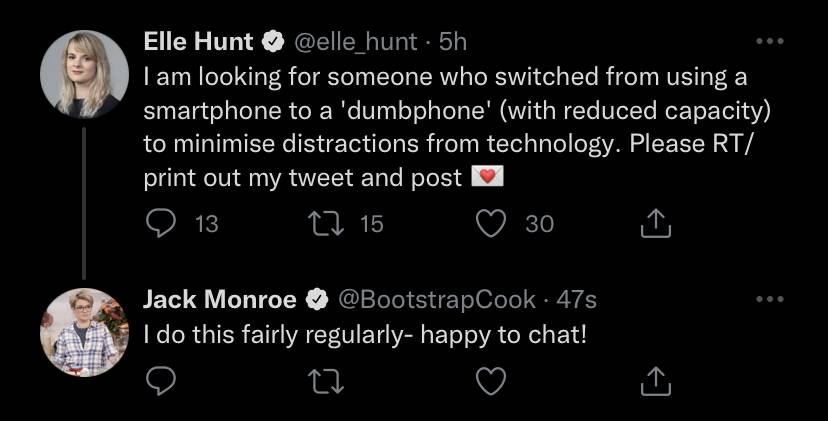Share Jack Monroe's reply

pyautogui.click(x=656, y=381)
